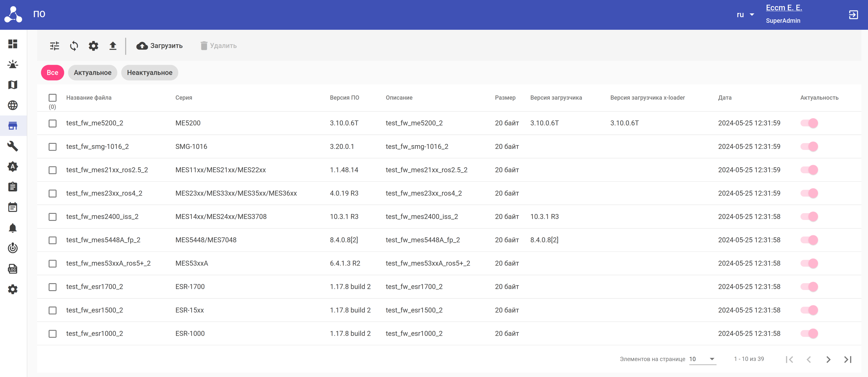Open the wrench tools icon in sidebar
This screenshot has height=377, width=868.
tap(13, 146)
